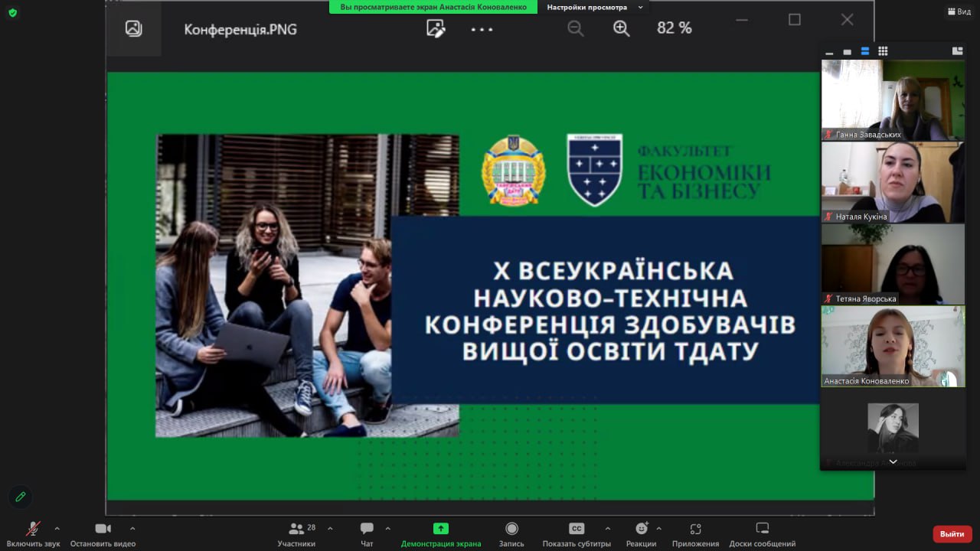This screenshot has height=551, width=980.
Task: Minimize the shared Photos window
Action: (742, 20)
